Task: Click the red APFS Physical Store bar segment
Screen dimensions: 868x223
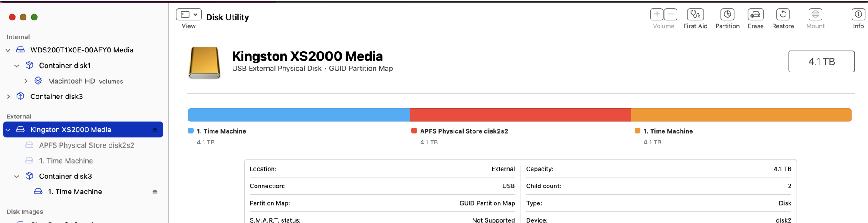Action: click(520, 115)
